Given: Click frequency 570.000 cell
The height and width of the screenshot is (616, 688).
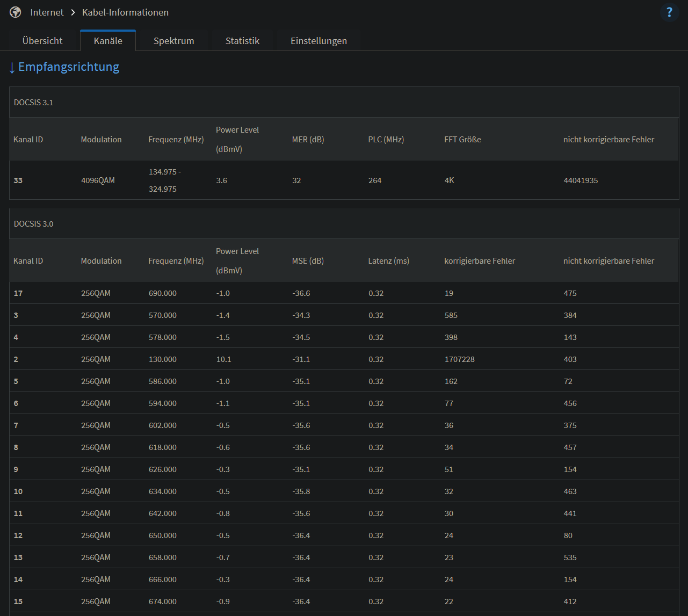Looking at the screenshot, I should [163, 315].
